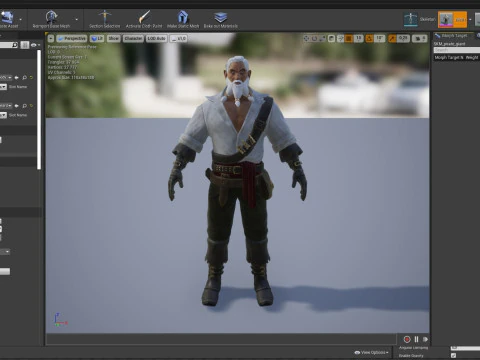Viewport: 480px width, 360px height.
Task: Toggle the Enable Gravity checkbox
Action: point(453,355)
